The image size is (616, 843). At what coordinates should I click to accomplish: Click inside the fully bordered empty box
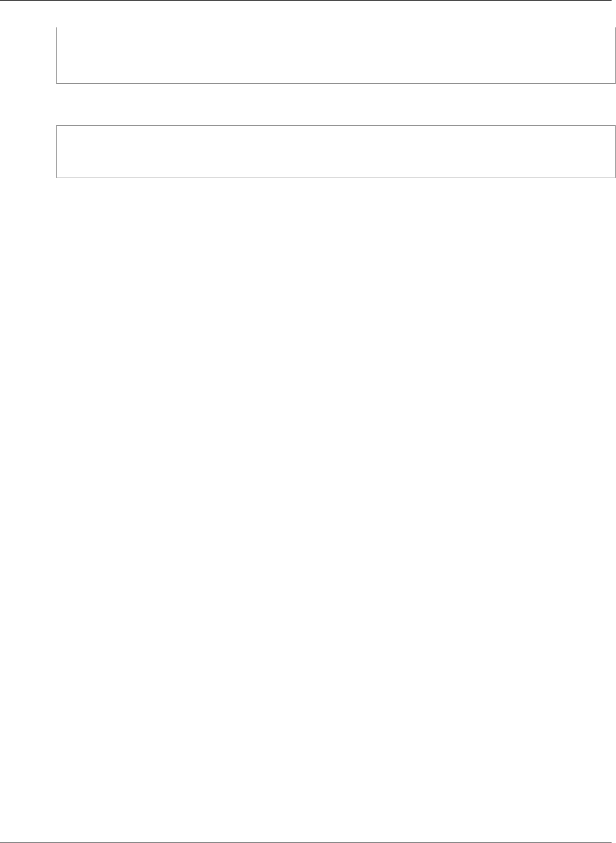point(335,152)
